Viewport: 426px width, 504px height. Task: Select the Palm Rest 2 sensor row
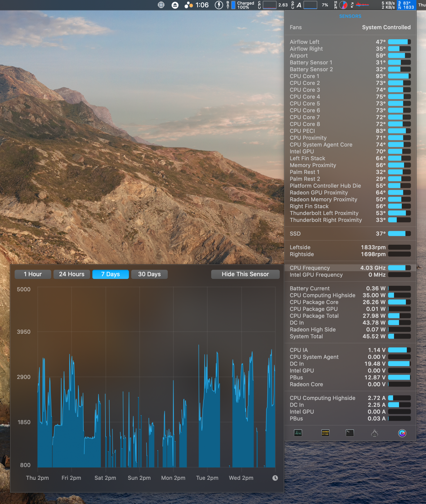click(350, 179)
